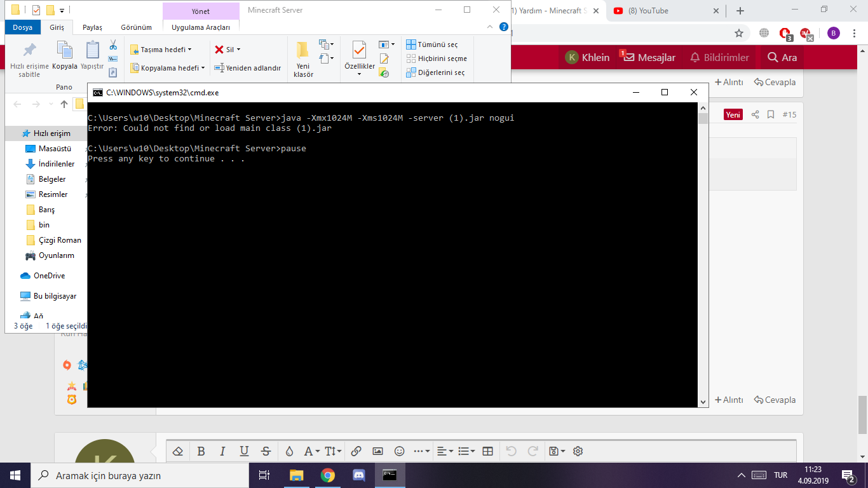Viewport: 868px width, 488px height.
Task: Open the alignment dropdown in editor
Action: click(x=446, y=451)
